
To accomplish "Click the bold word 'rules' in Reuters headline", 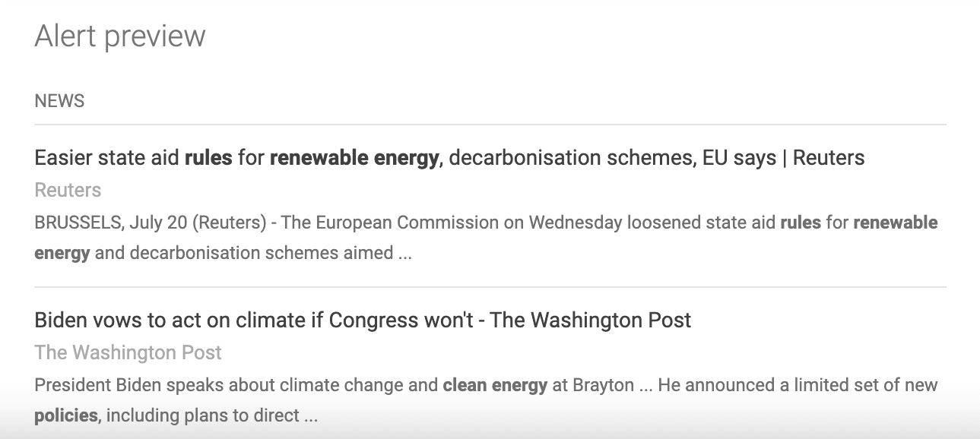I will (x=208, y=158).
